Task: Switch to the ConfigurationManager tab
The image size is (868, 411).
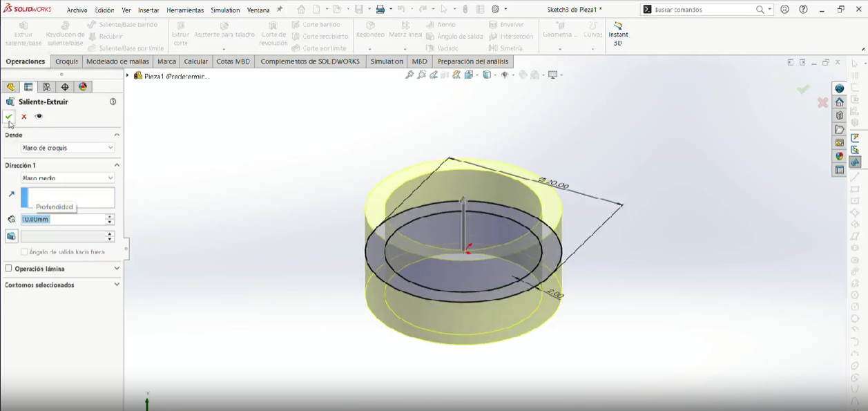Action: tap(46, 87)
